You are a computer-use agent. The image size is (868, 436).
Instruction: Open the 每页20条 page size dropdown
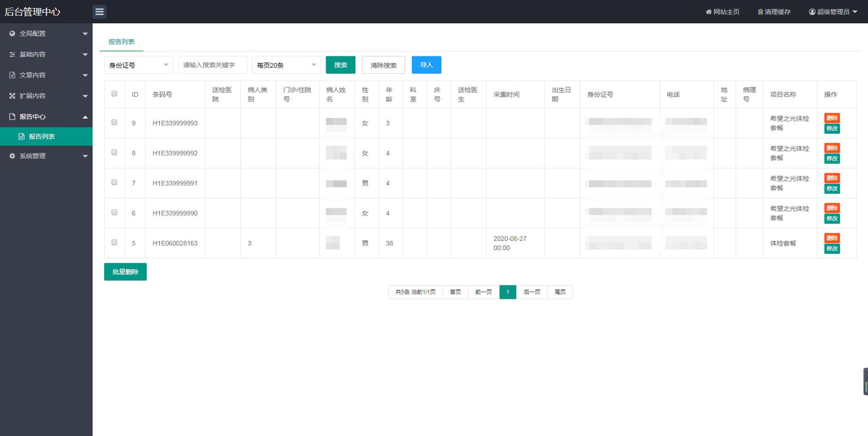pyautogui.click(x=286, y=65)
